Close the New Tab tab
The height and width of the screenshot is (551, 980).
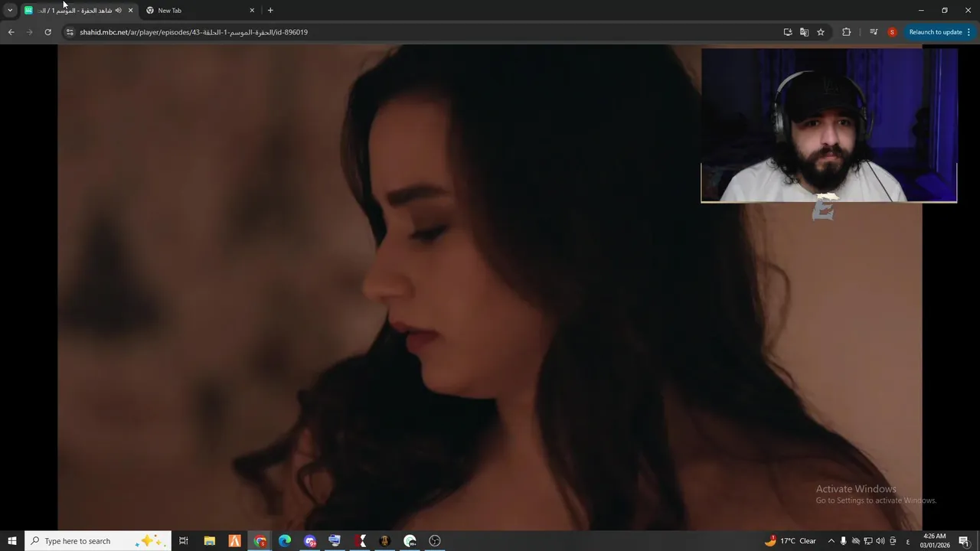tap(252, 10)
